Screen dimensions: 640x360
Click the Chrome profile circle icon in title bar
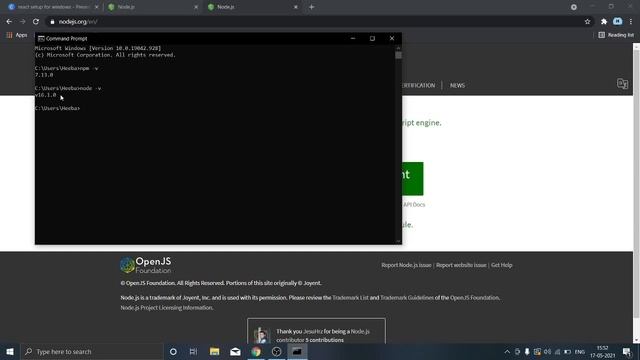(x=573, y=7)
